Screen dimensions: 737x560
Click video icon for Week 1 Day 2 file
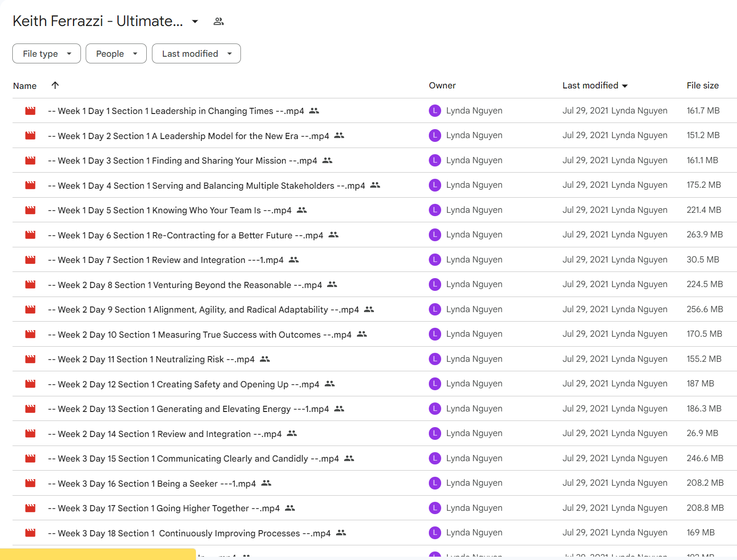[30, 136]
